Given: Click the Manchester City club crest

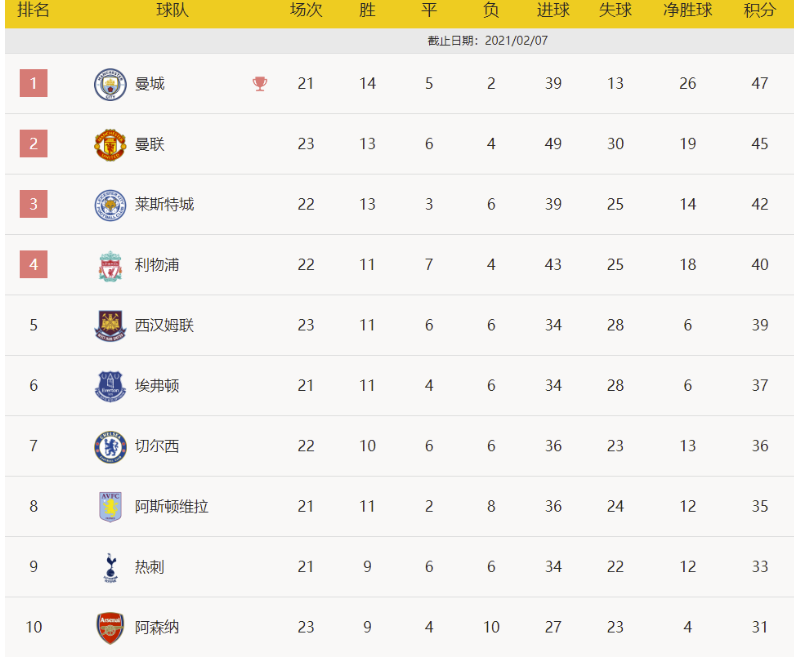Looking at the screenshot, I should [109, 84].
